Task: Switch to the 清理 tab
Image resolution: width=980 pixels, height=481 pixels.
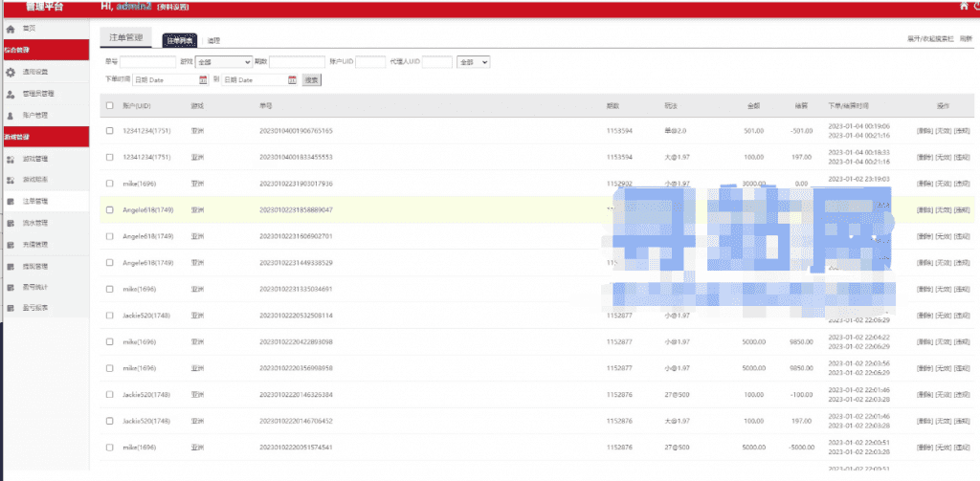Action: coord(213,40)
